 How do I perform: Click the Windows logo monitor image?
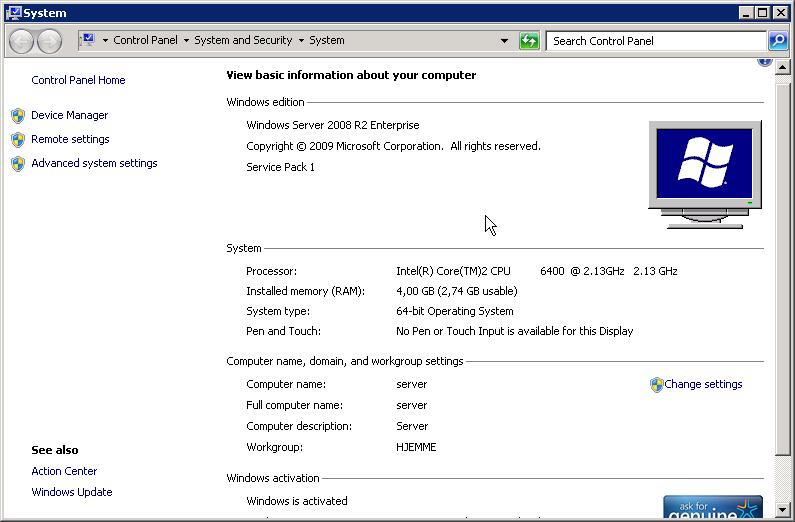[705, 174]
